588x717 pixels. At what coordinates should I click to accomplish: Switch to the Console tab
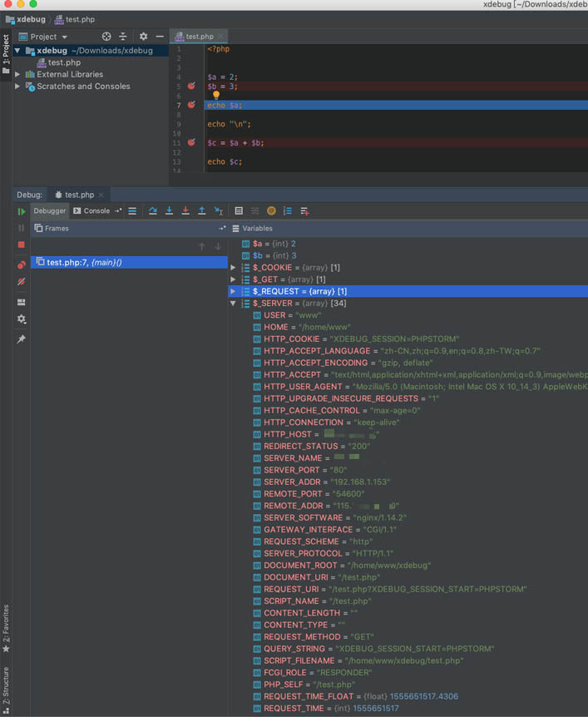(x=92, y=210)
